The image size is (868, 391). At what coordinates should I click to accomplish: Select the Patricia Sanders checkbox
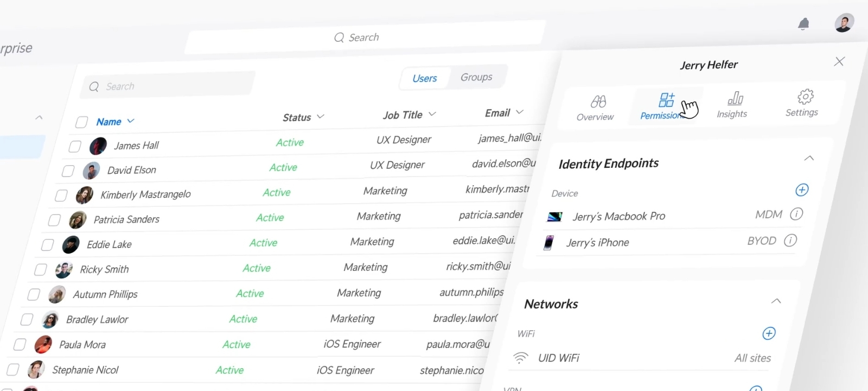[x=54, y=220]
